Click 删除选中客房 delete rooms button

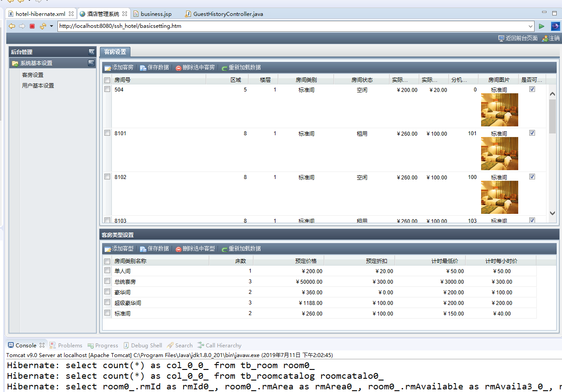[x=195, y=68]
